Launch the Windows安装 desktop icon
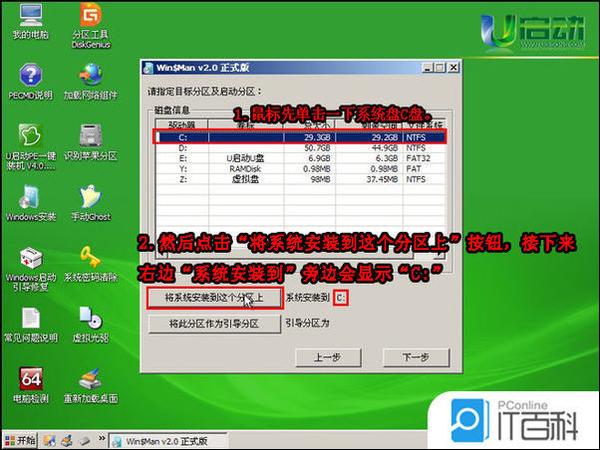 pos(31,203)
